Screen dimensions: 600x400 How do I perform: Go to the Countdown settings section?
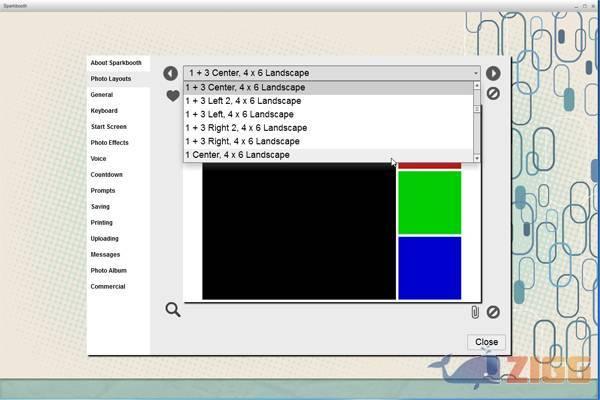pyautogui.click(x=106, y=175)
